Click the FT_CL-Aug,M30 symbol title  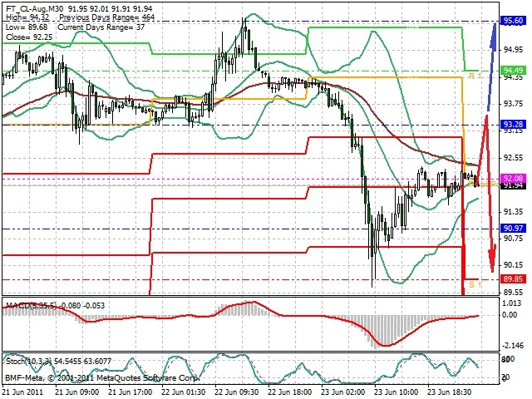click(35, 9)
